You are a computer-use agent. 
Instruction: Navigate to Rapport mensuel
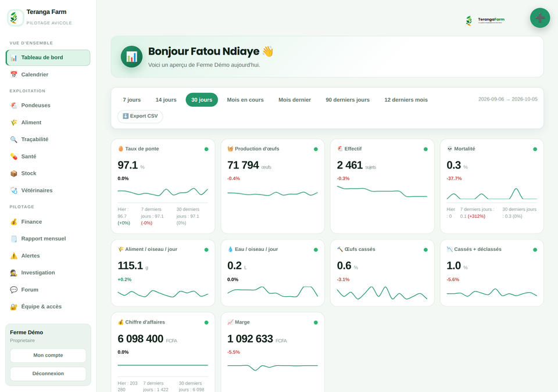tap(48, 239)
